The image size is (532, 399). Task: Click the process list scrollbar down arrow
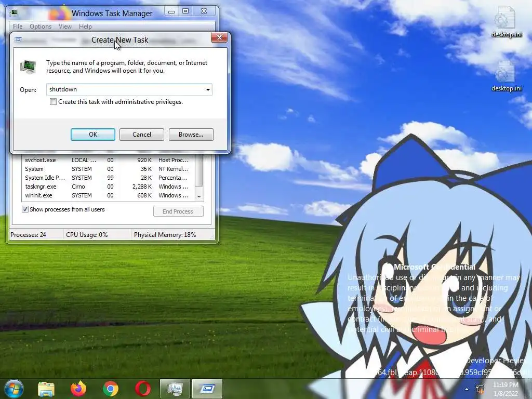199,196
